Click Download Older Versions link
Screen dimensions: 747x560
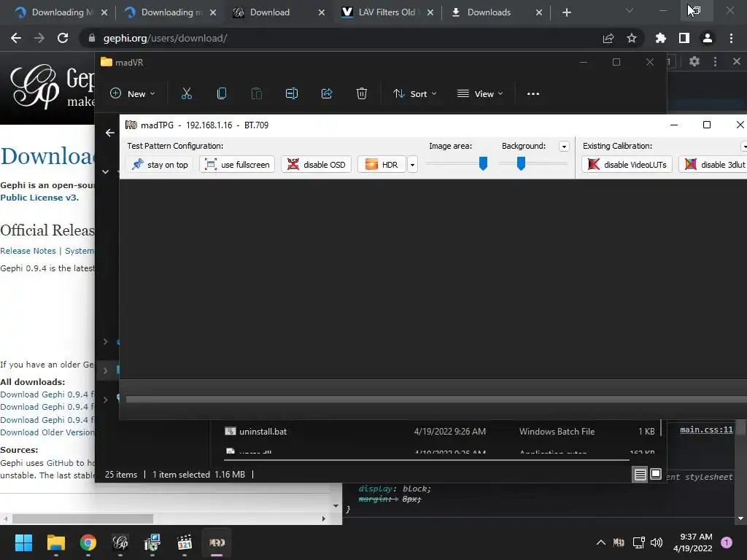[x=47, y=432]
